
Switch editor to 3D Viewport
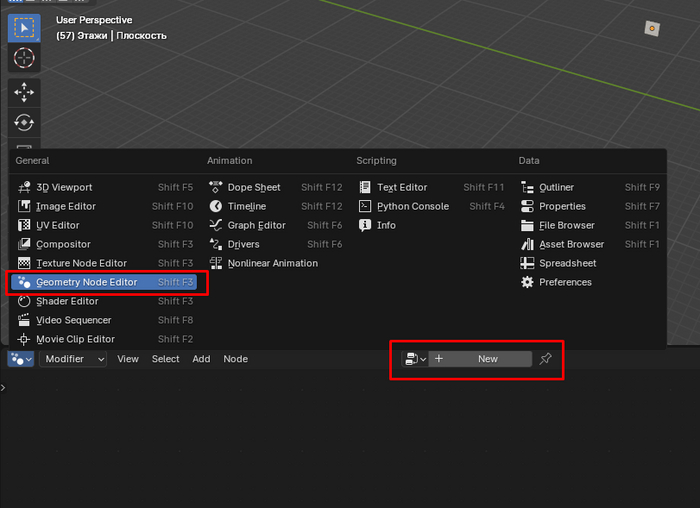[x=64, y=187]
